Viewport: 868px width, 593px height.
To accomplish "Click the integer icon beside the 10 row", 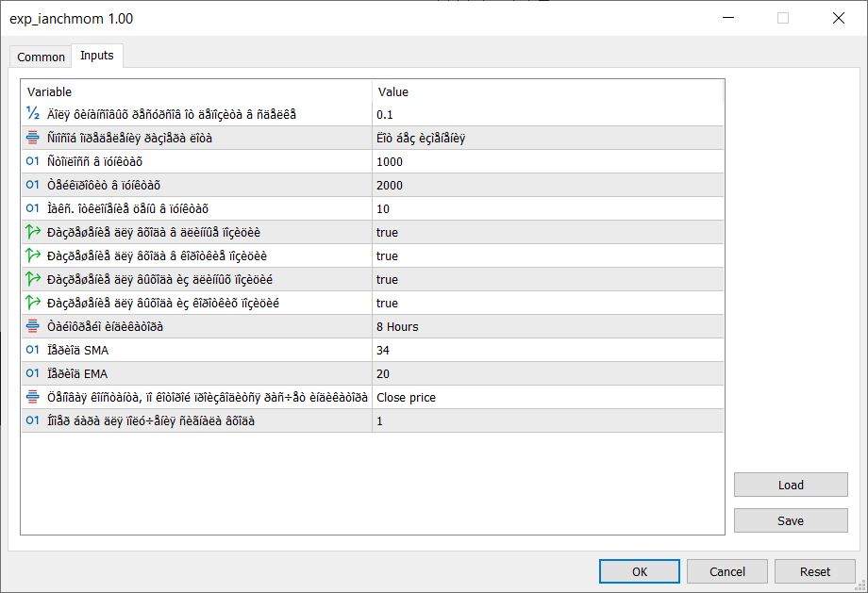I will click(33, 208).
